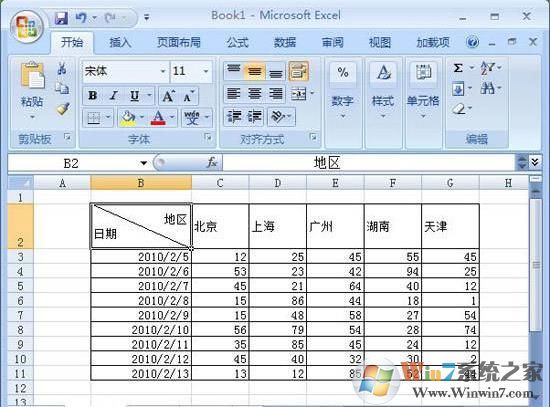
Task: Save the workbook with the floppy icon
Action: pyautogui.click(x=61, y=17)
